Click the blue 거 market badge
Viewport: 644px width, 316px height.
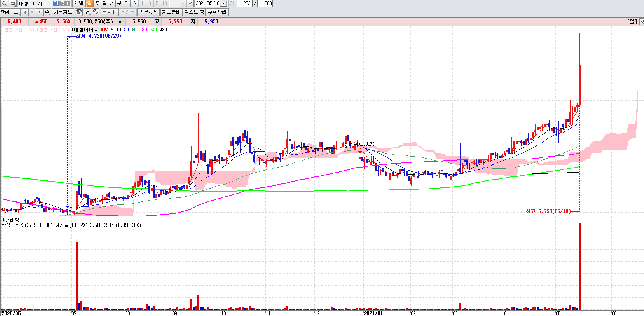point(56,3)
